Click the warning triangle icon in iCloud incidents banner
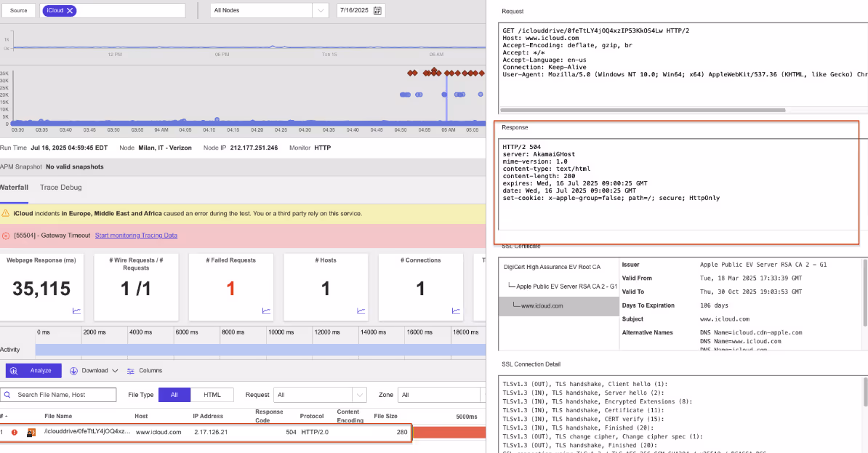The height and width of the screenshot is (453, 868). coord(6,213)
